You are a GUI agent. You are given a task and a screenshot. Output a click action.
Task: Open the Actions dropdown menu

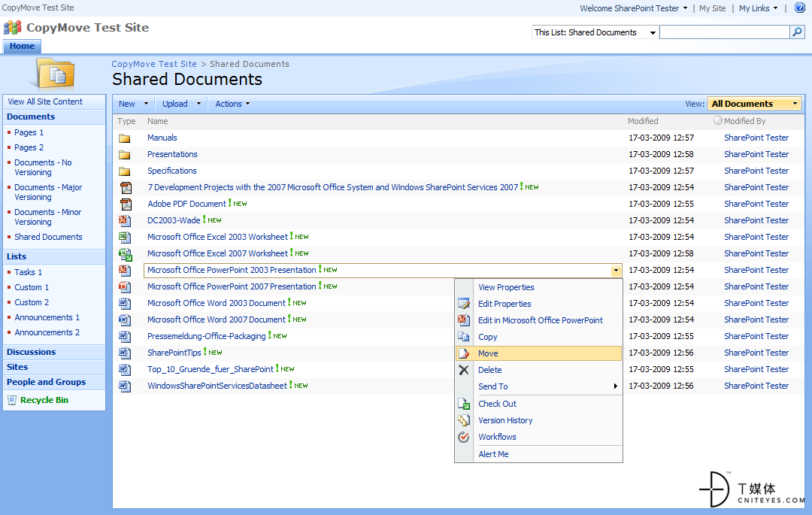pos(232,104)
